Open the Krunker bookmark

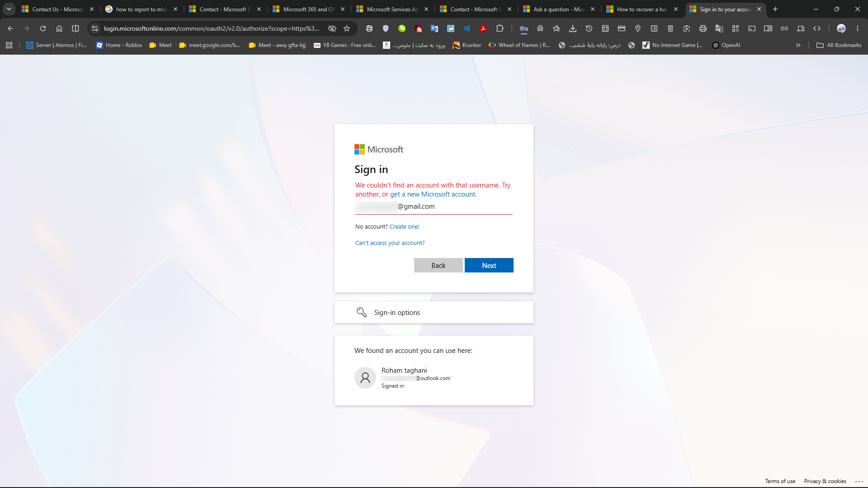(x=467, y=45)
